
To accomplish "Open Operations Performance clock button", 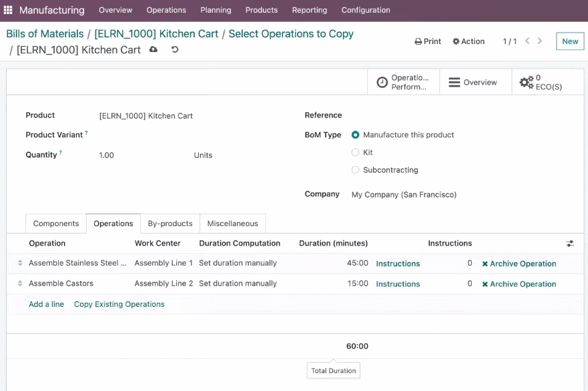I will pyautogui.click(x=403, y=82).
